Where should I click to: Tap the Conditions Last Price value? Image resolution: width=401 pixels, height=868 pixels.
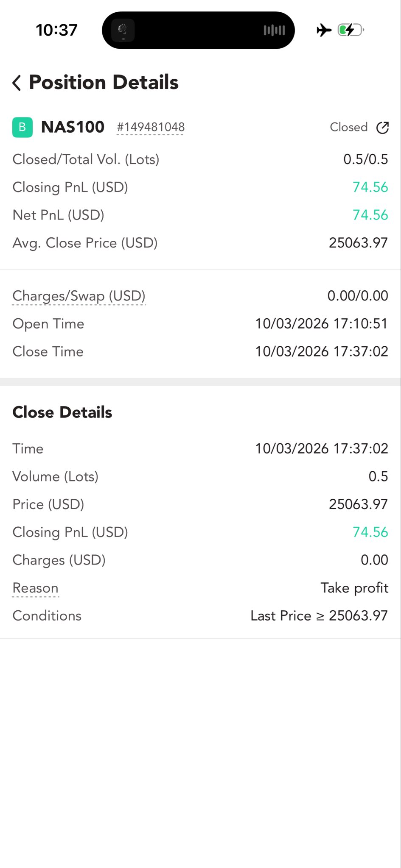(319, 616)
